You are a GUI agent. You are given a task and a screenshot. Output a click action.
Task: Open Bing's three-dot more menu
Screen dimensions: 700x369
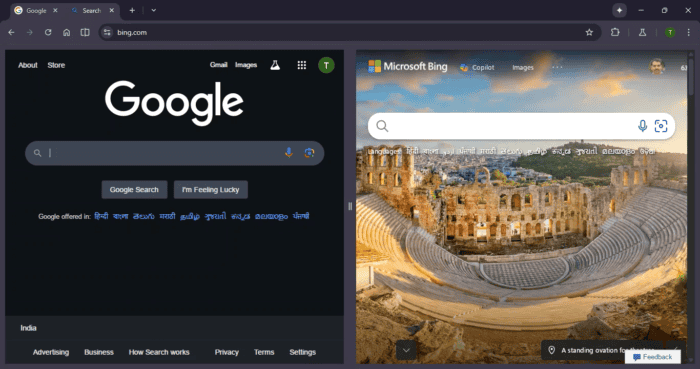pos(557,67)
